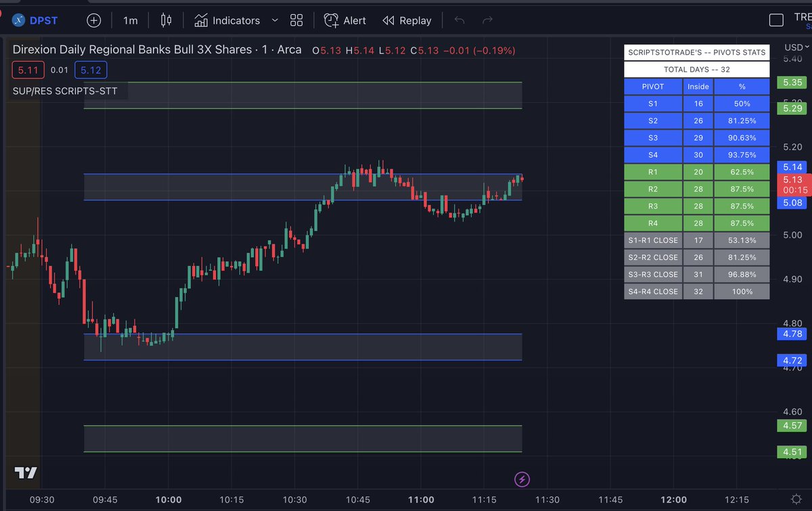812x511 pixels.
Task: Click the PIVOT column header
Action: coord(653,87)
